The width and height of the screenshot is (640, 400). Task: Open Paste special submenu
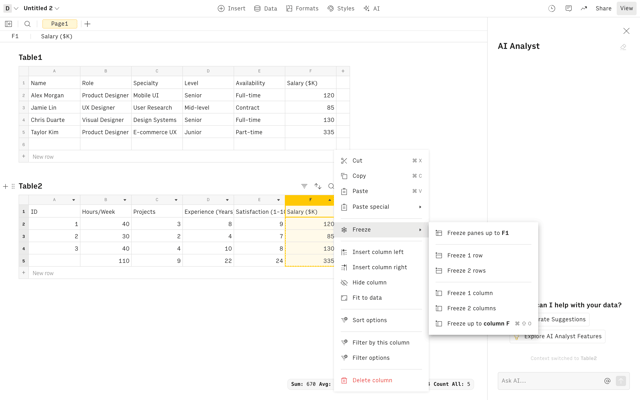pyautogui.click(x=381, y=207)
